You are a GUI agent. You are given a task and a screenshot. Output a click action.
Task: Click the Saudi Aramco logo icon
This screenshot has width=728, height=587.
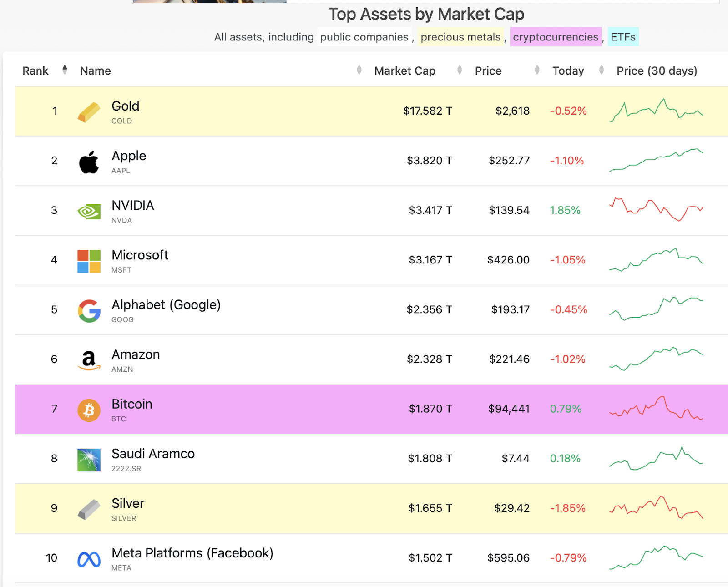coord(89,460)
